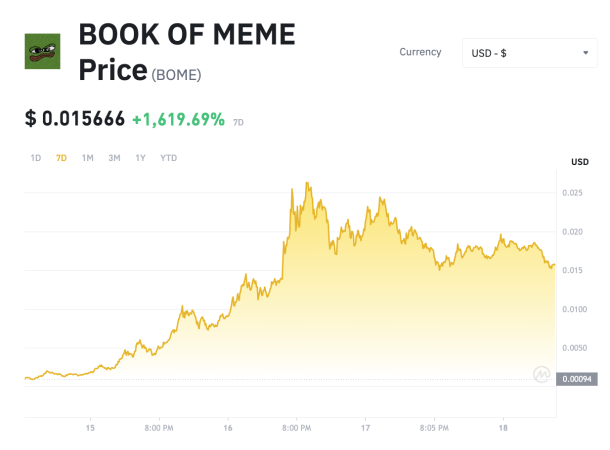Switch chart to YTD range
This screenshot has width=610, height=450.
169,158
